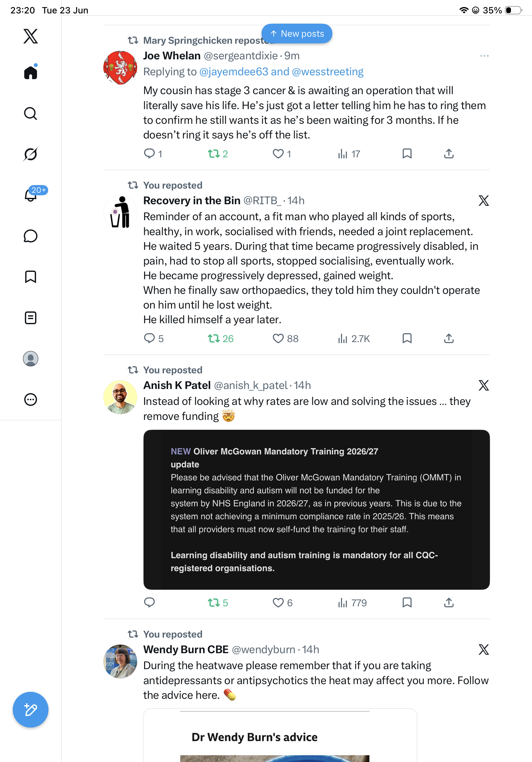Open the Oliver McGowan training image
The image size is (532, 762).
[316, 510]
